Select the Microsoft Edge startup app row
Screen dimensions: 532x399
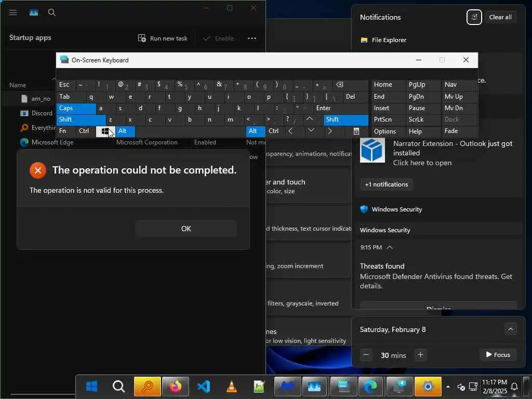click(132, 142)
